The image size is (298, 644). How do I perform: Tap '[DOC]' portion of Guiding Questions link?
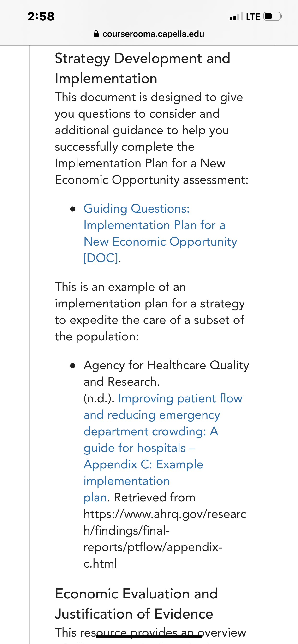[x=101, y=258]
